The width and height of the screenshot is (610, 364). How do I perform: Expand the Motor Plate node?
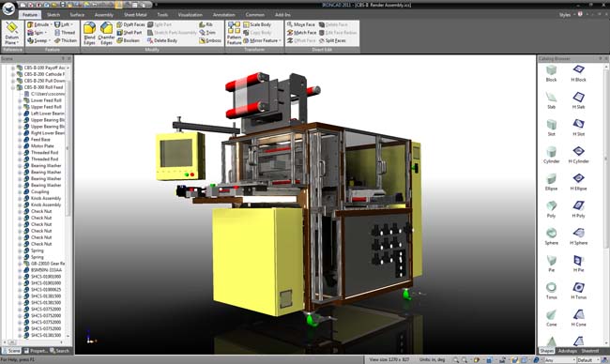(20, 146)
